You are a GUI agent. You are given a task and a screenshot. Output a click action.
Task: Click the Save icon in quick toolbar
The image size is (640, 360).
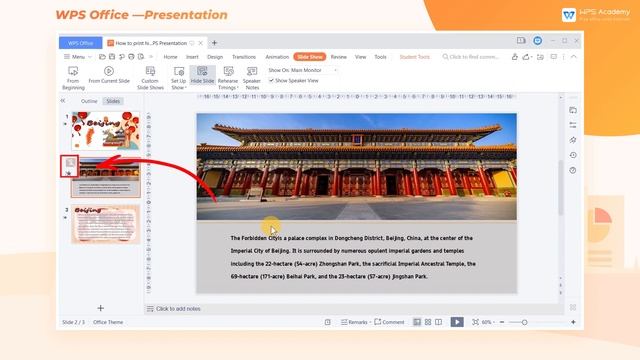click(x=112, y=57)
